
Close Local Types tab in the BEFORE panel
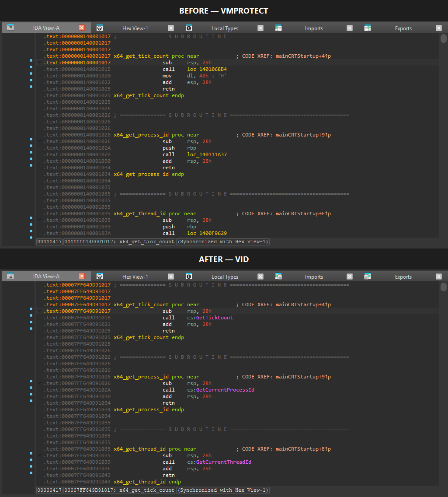[x=260, y=28]
